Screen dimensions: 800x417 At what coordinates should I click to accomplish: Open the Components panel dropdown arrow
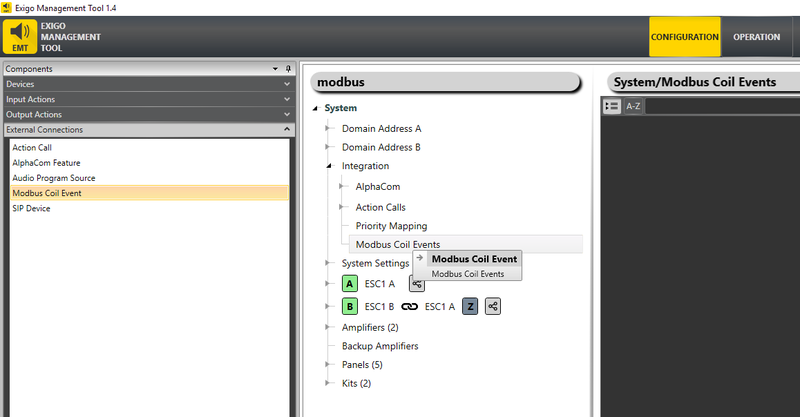pyautogui.click(x=276, y=69)
